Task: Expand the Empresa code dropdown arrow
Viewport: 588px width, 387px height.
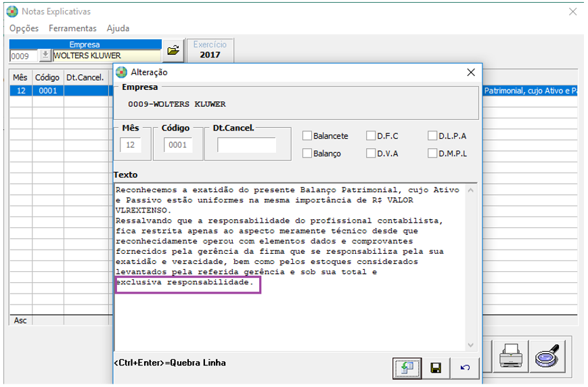Action: point(45,55)
